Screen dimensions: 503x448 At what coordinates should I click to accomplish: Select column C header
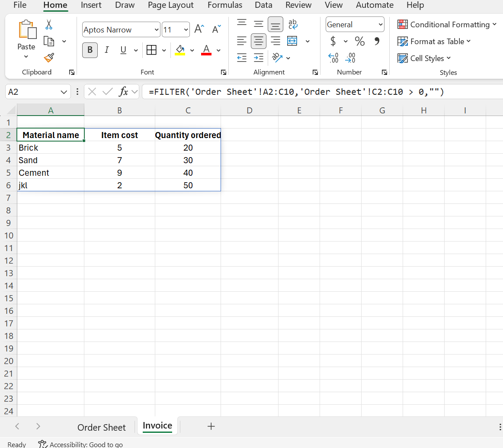tap(188, 110)
